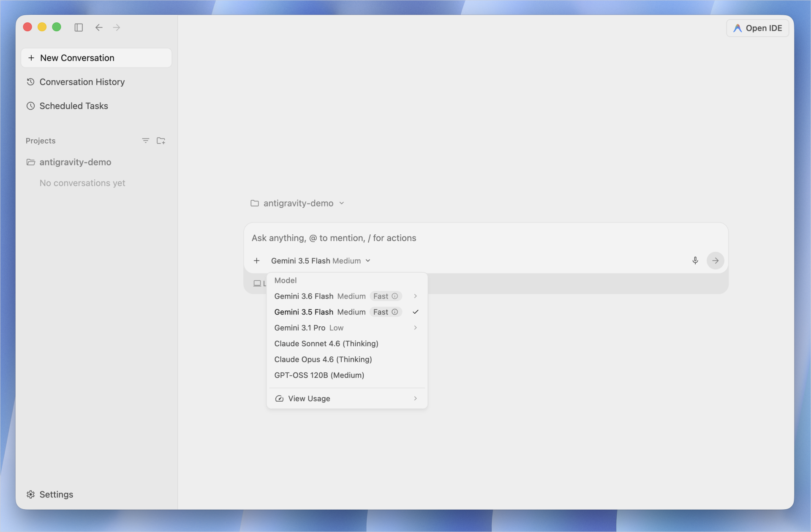The image size is (811, 532).
Task: Expand the View Usage submenu chevron
Action: click(x=415, y=399)
